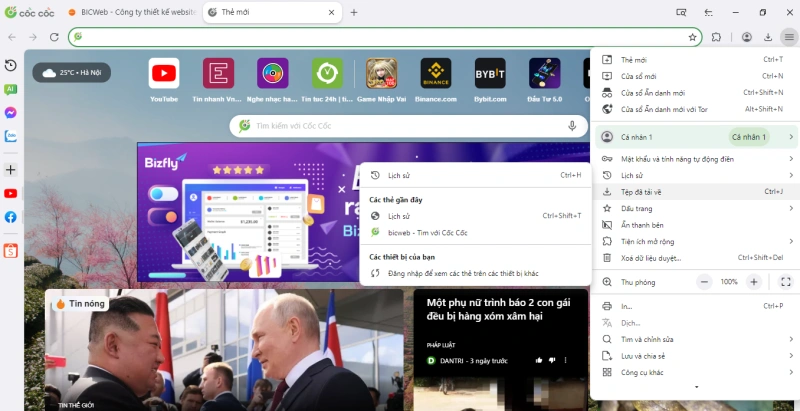The height and width of the screenshot is (411, 800).
Task: Choose Xoá dữ liệu duyệt menu item
Action: (694, 258)
